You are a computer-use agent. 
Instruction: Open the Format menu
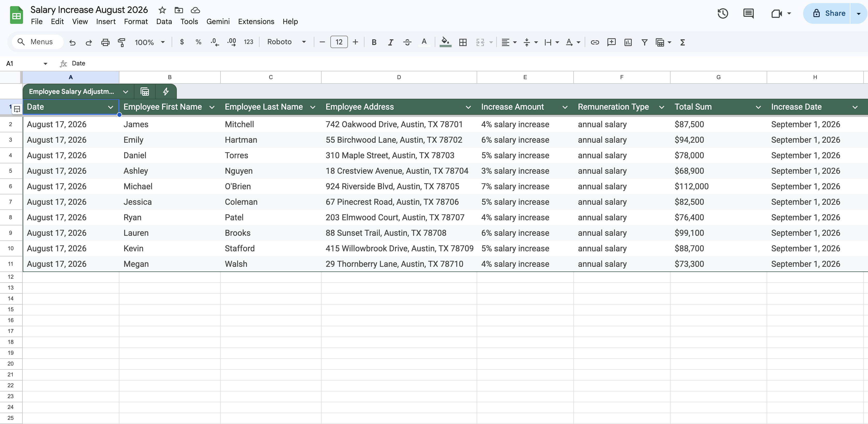(x=136, y=21)
